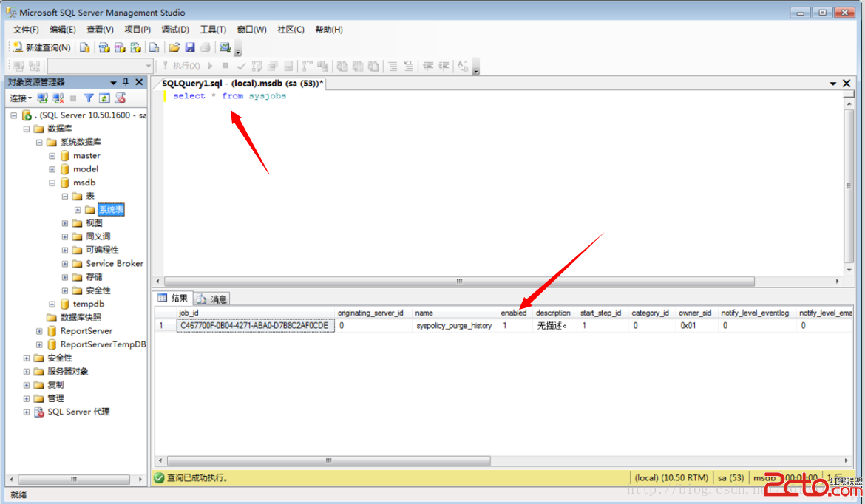Toggle the auto-hide pin of Object Explorer
This screenshot has height=504, width=865.
[x=126, y=82]
